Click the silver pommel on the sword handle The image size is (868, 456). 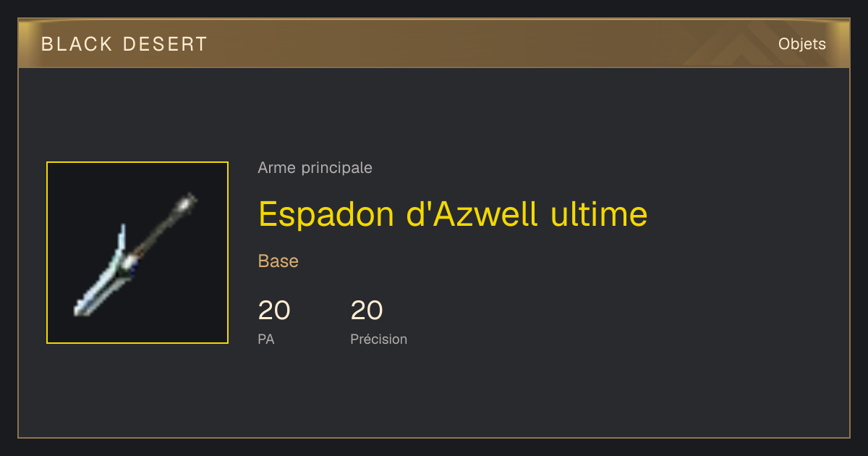pos(189,201)
